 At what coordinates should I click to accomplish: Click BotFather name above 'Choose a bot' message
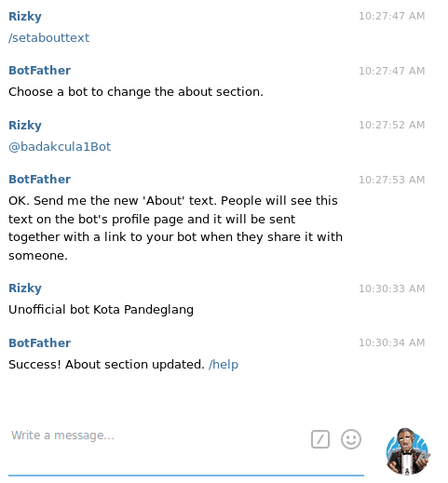click(40, 71)
